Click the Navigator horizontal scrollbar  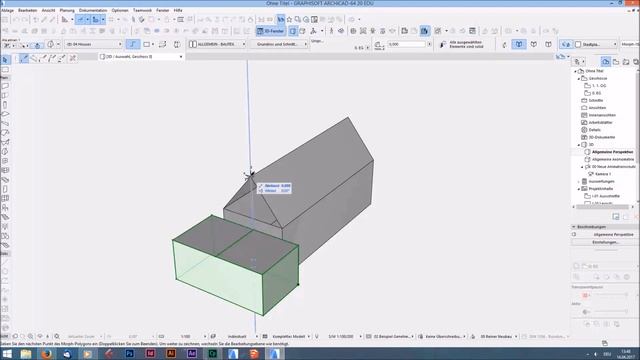click(x=602, y=207)
